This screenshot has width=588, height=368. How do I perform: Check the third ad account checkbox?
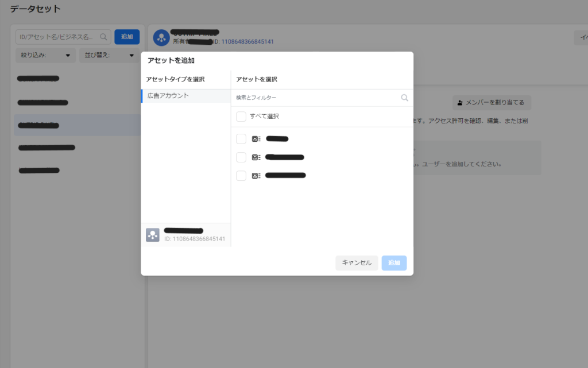241,176
